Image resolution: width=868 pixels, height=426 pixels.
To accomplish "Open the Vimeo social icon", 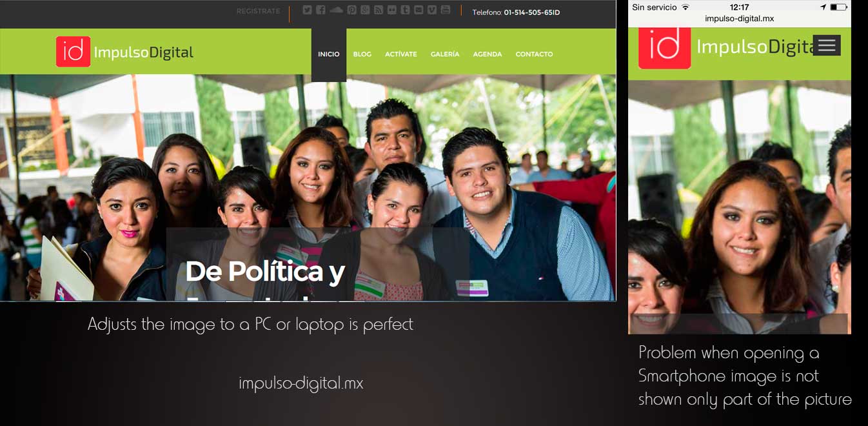I will tap(432, 10).
